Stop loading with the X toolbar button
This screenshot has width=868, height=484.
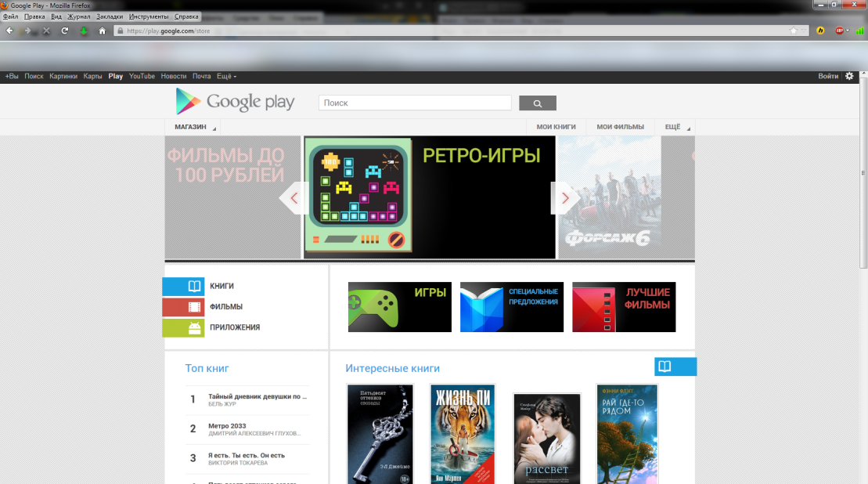point(46,31)
